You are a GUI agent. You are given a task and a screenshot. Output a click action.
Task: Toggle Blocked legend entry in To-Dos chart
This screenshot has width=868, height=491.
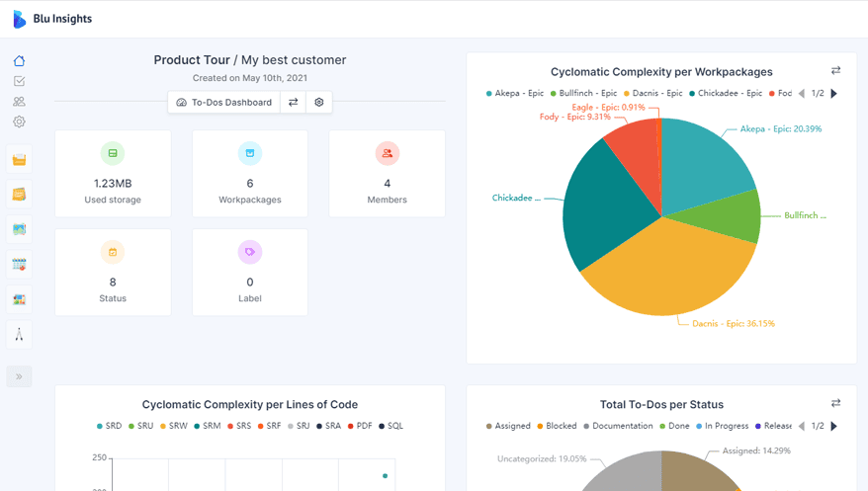[x=557, y=426]
